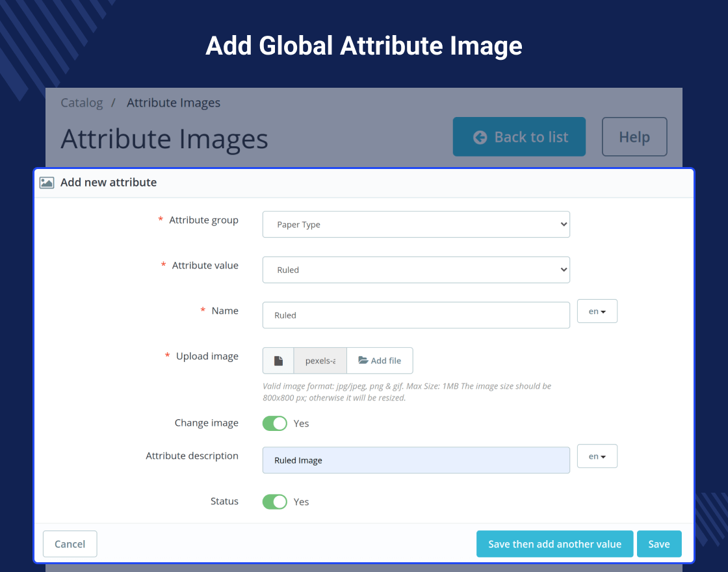
Task: Click the Yes label beside Change image
Action: tap(301, 423)
